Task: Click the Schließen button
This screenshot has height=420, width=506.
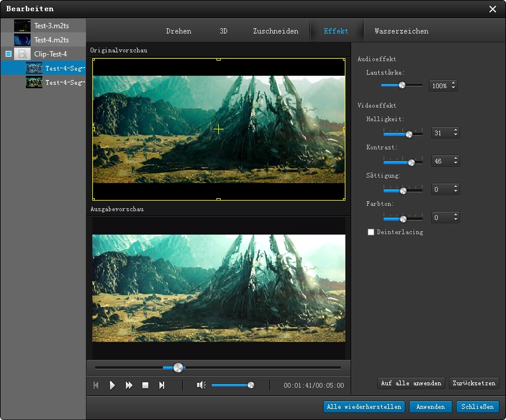Action: (x=477, y=407)
